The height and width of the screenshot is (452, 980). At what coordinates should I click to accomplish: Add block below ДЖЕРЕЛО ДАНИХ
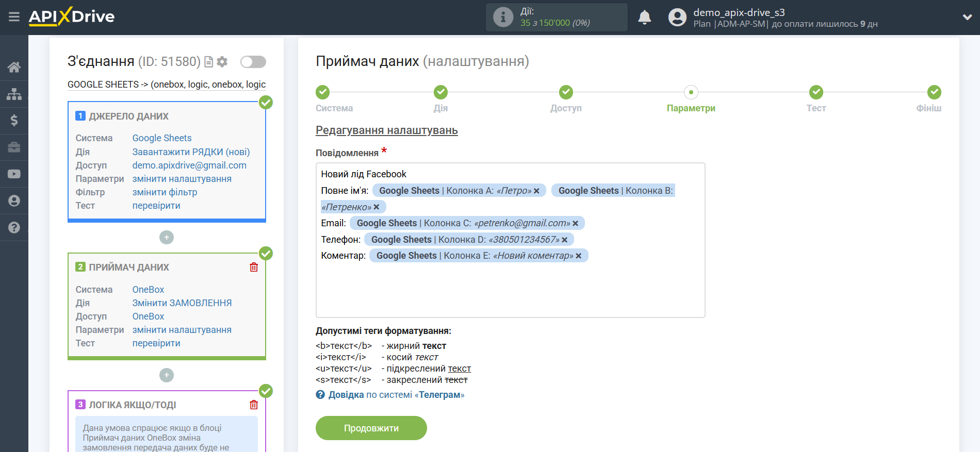click(x=167, y=238)
